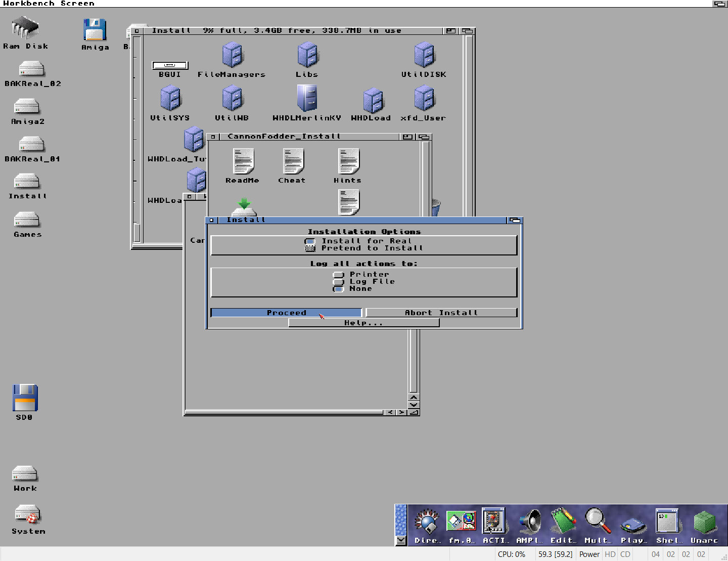This screenshot has width=728, height=561.
Task: Click the dock's collapse arrow toggle
Action: coord(401,540)
